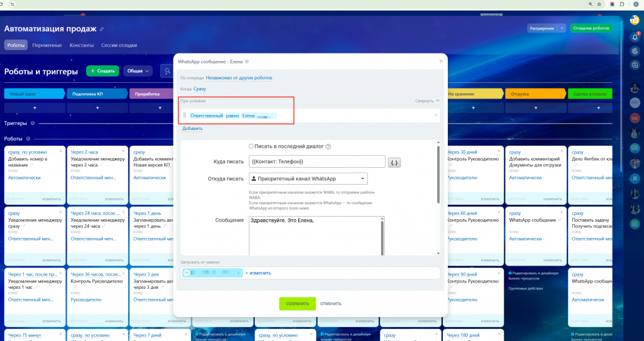Add robot under Отгрузка stage

[536, 108]
